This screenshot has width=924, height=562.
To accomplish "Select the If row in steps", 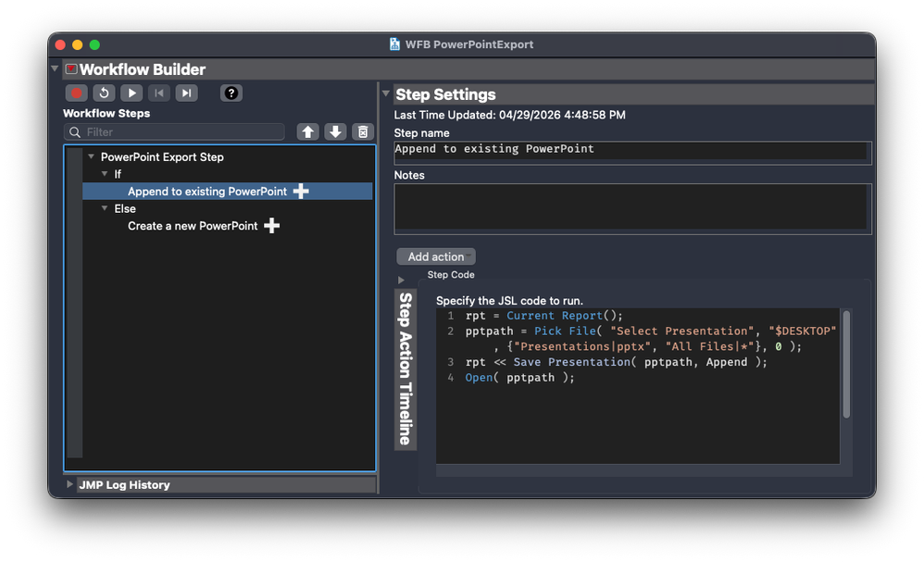I will pos(118,174).
